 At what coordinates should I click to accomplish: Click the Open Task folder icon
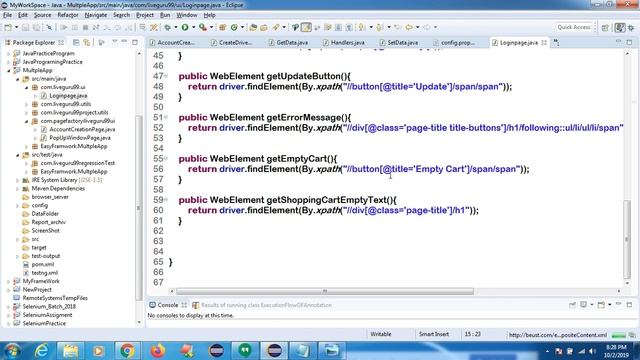tap(263, 27)
